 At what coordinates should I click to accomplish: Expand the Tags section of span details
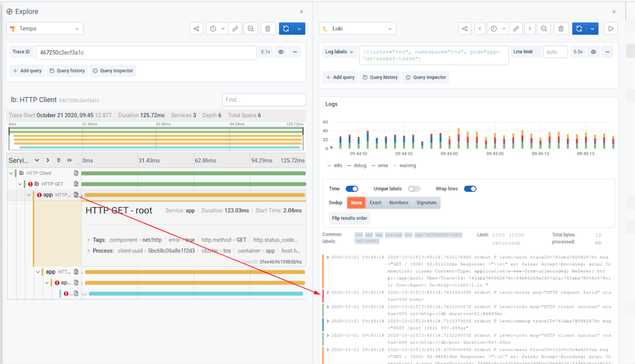[x=89, y=240]
